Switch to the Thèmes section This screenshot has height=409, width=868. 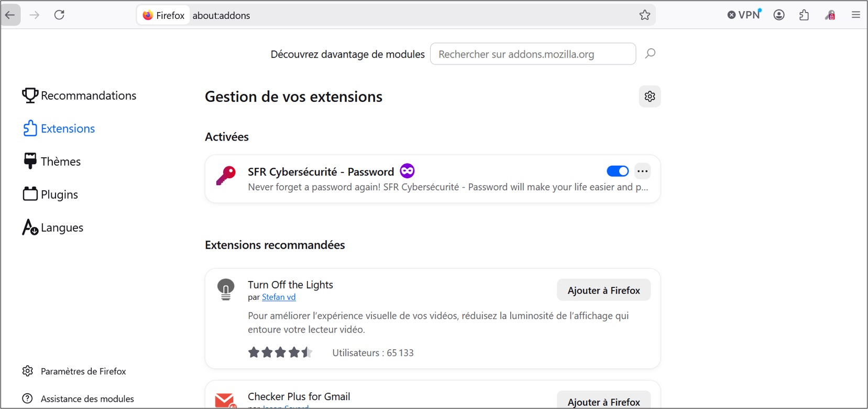click(52, 161)
